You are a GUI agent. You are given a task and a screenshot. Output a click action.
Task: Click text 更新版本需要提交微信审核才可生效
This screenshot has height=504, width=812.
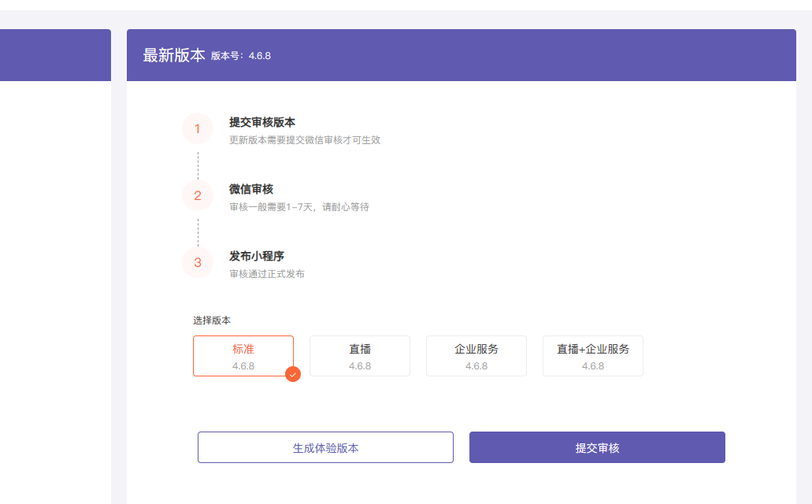(305, 140)
